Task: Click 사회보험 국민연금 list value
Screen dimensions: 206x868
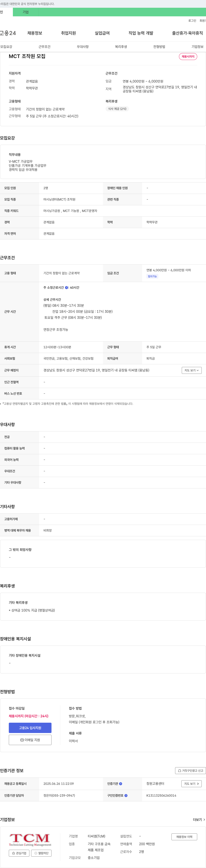Action: [68, 358]
